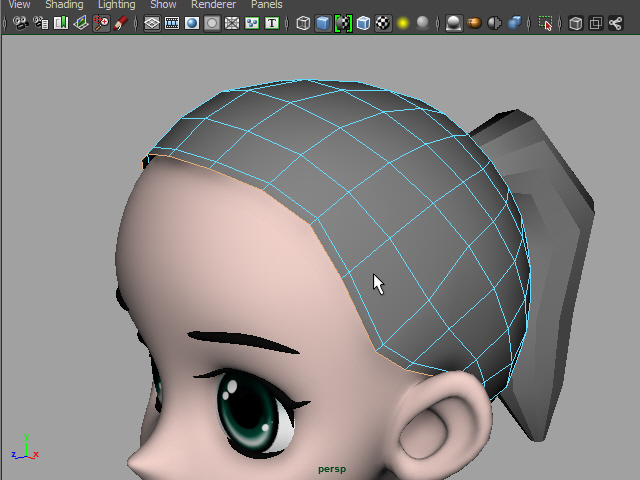Select the character's ear
The width and height of the screenshot is (640, 480).
pos(443,424)
